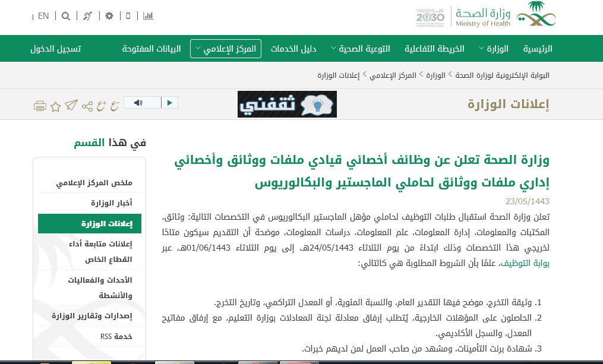Go to البوابة الإلكترونية لوزارة الصحة breadcrumb
603x364 pixels.
pyautogui.click(x=502, y=75)
